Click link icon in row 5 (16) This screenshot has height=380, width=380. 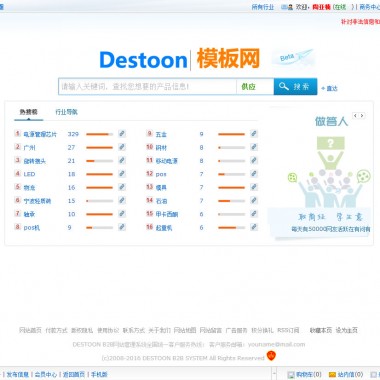pyautogui.click(x=122, y=187)
